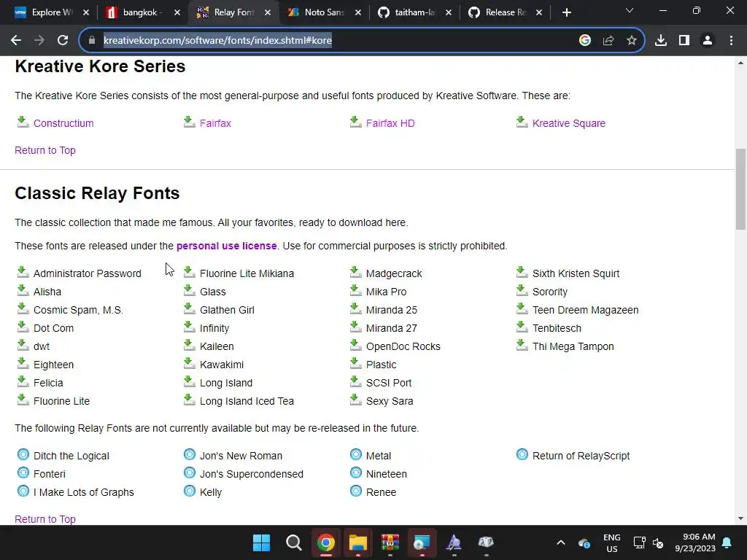
Task: Click the unavailable icon beside Metal
Action: click(355, 455)
